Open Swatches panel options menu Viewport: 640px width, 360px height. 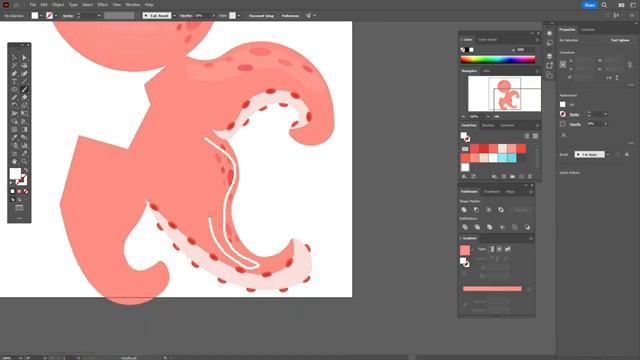tap(537, 125)
